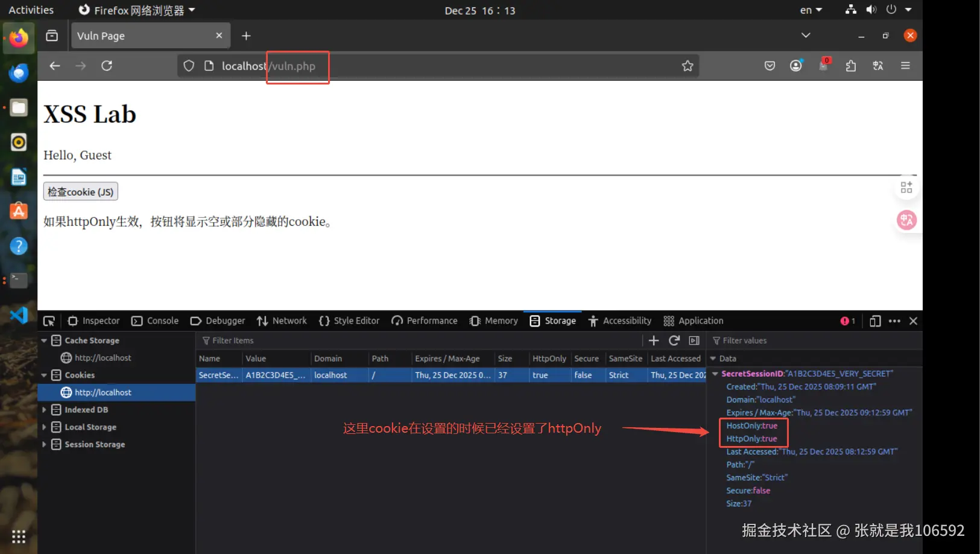
Task: Close the developer tools panel
Action: [913, 321]
